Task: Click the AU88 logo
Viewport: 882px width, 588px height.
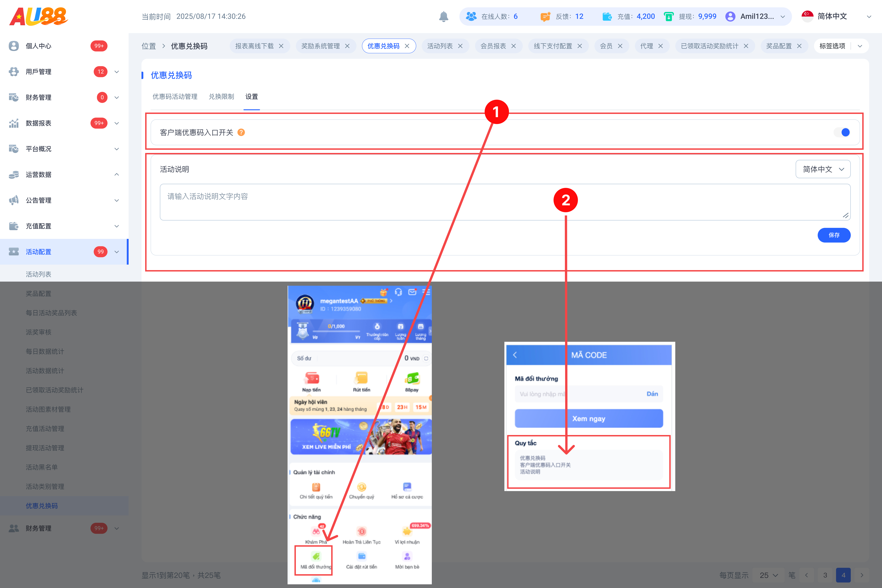Action: [x=39, y=17]
